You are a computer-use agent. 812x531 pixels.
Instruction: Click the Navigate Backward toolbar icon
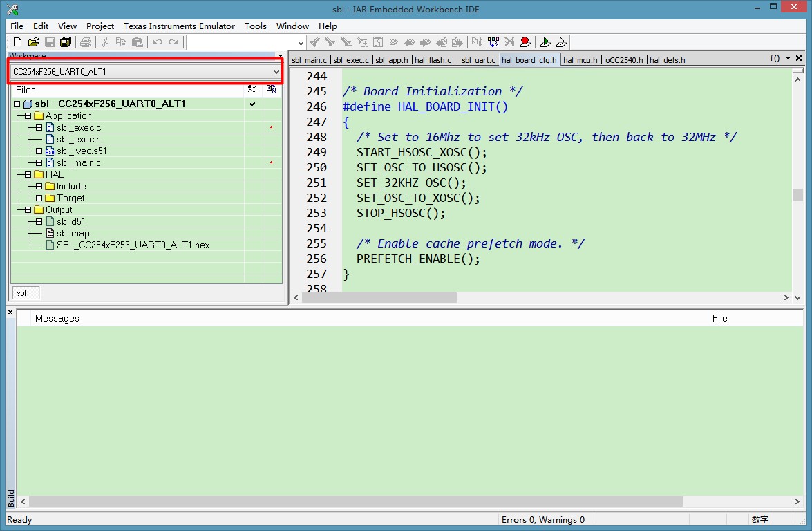(442, 42)
